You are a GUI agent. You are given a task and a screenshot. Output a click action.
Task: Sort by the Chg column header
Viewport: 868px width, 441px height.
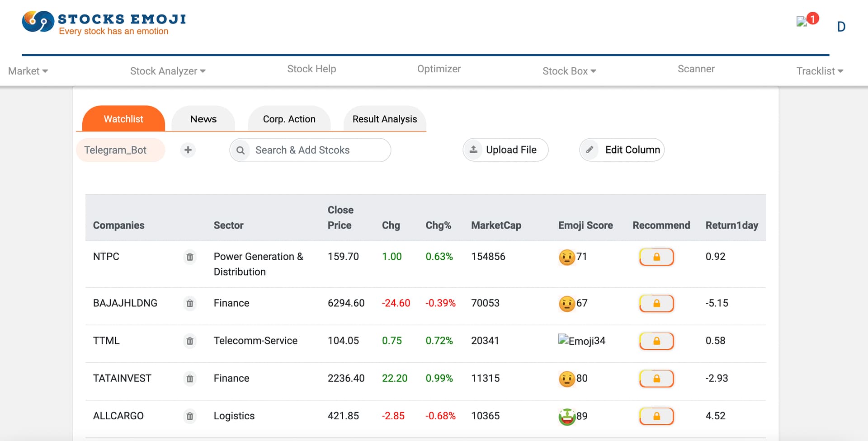391,225
